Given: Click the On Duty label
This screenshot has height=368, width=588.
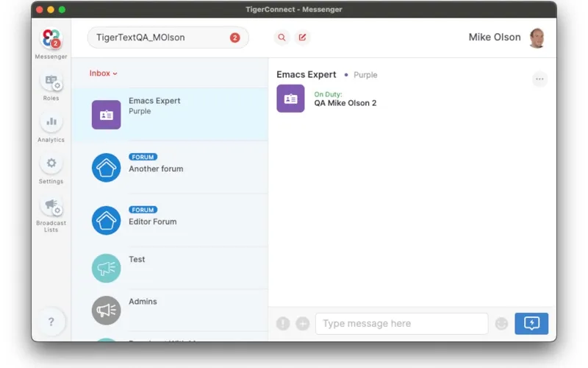Looking at the screenshot, I should click(328, 94).
